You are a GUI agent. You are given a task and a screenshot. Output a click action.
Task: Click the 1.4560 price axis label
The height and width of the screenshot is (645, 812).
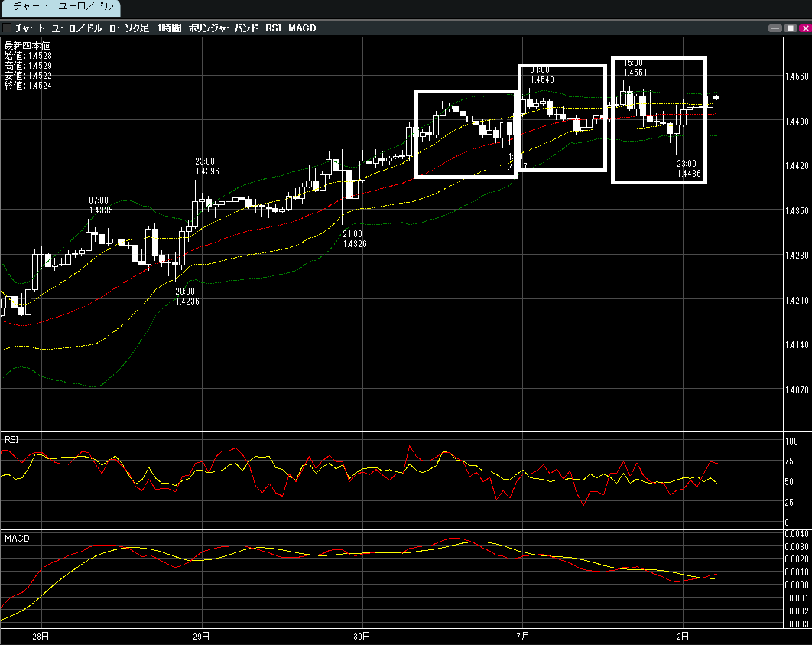click(x=797, y=77)
